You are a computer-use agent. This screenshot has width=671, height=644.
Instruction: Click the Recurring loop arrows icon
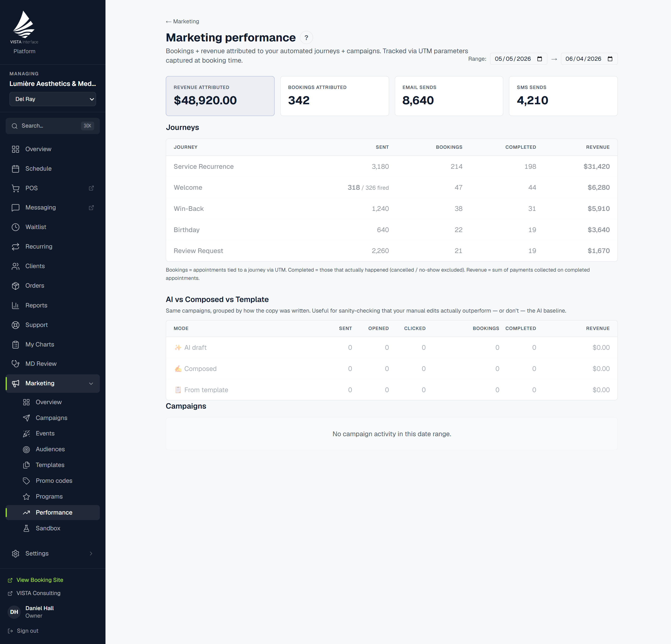[x=15, y=247]
